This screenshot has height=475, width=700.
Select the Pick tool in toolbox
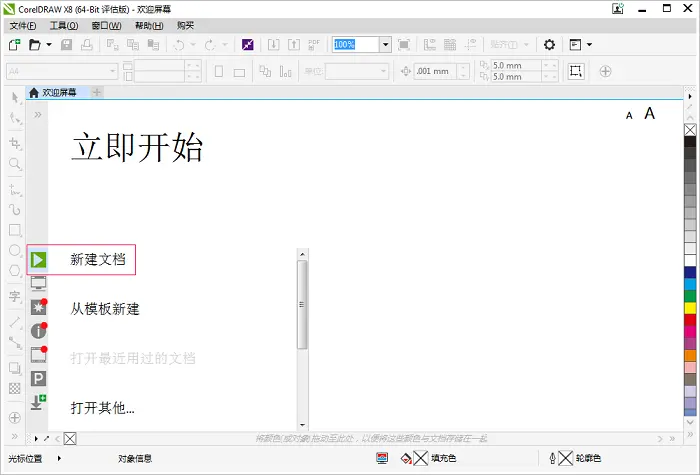(x=15, y=97)
